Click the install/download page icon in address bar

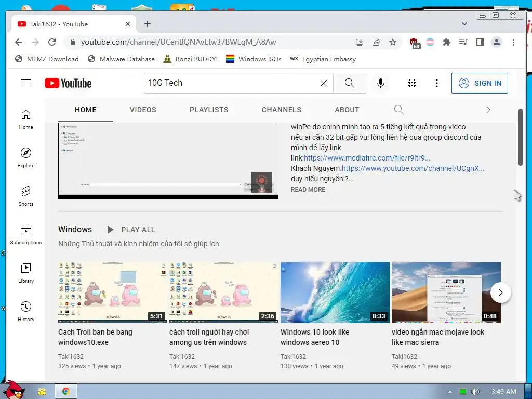coord(360,42)
